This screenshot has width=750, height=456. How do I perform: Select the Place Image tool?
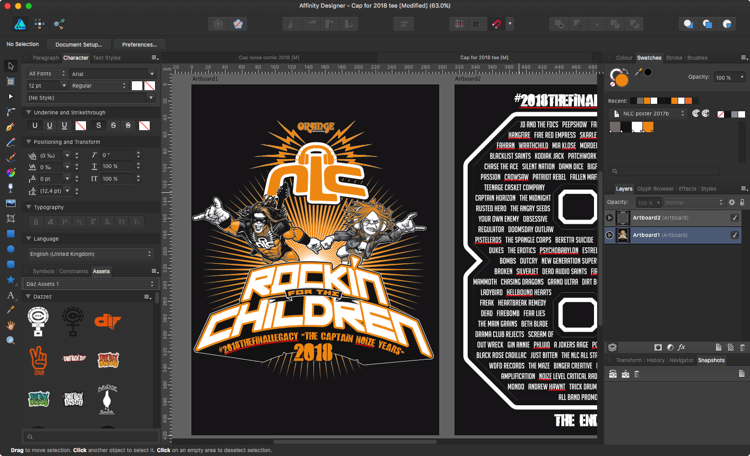click(x=11, y=203)
